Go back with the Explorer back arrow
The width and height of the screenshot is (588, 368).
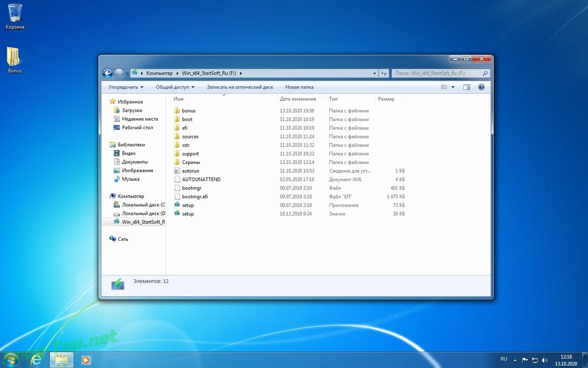107,74
